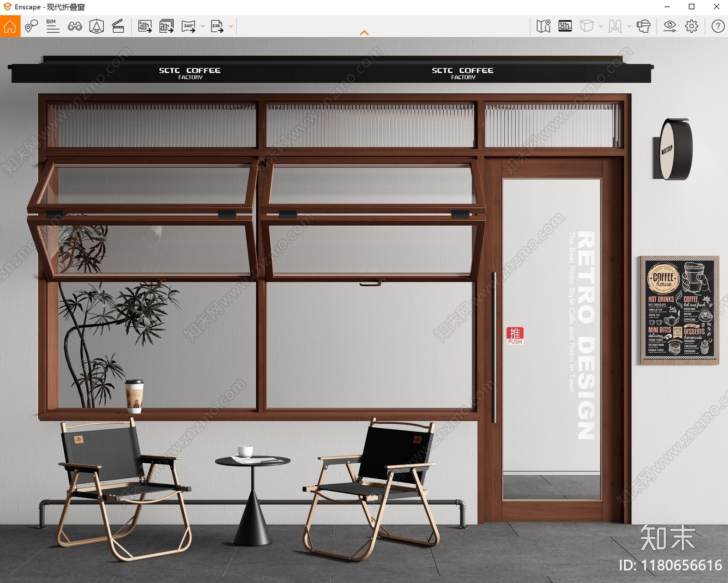
Task: Click the binoculars view icon
Action: coord(75,26)
